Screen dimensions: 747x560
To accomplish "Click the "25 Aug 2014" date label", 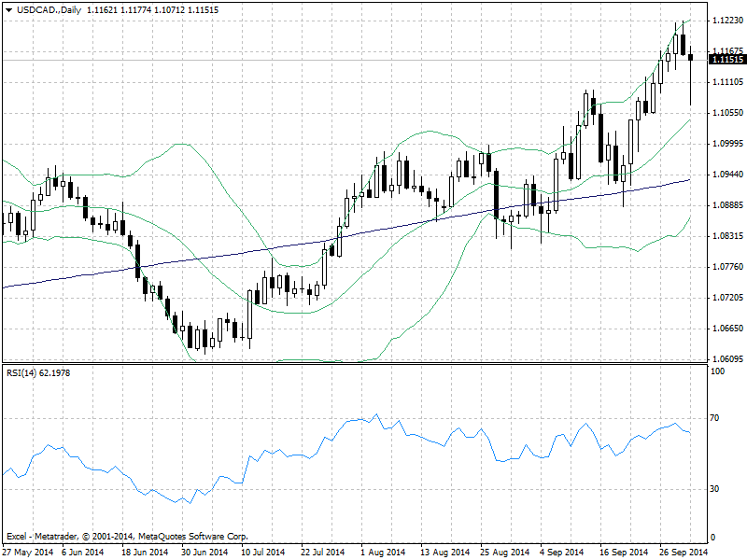I will tap(504, 552).
